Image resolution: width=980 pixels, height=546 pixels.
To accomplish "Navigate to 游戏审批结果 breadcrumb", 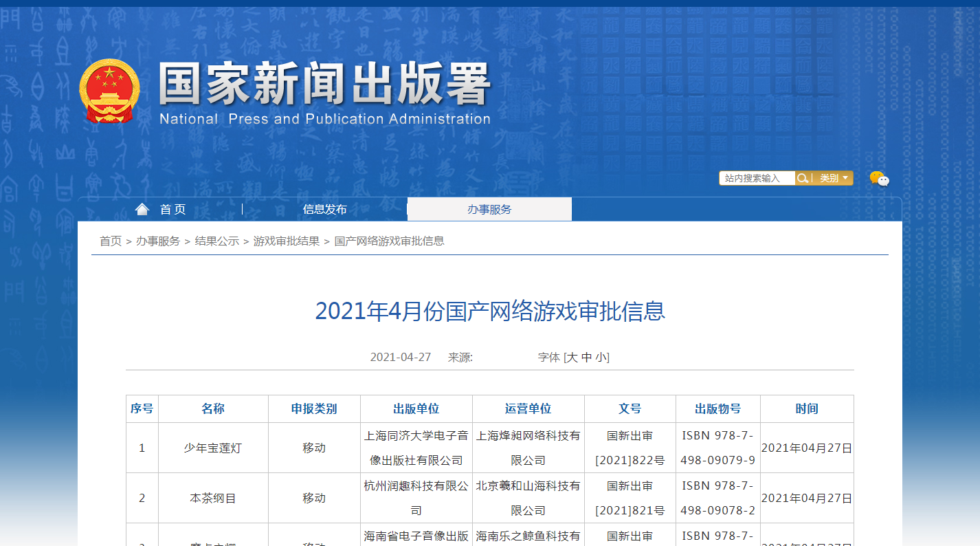I will pyautogui.click(x=286, y=241).
